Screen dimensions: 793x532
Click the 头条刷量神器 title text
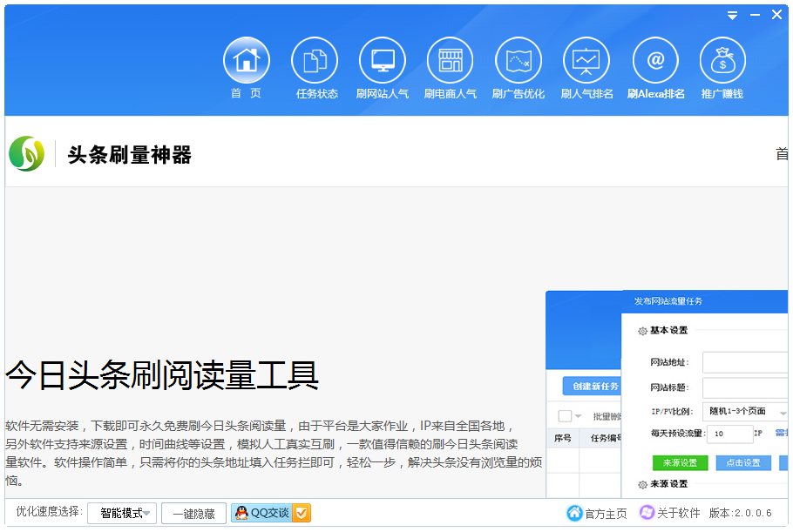pos(130,155)
